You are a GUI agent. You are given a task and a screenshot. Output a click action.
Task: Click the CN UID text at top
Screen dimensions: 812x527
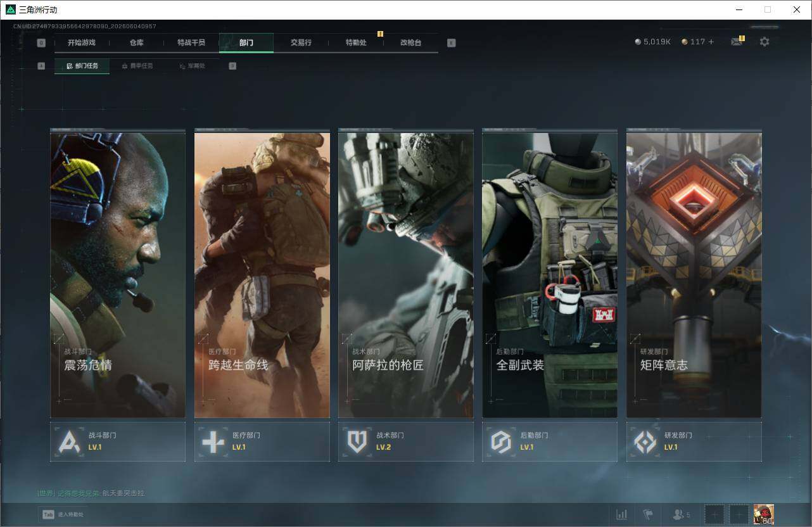click(84, 26)
